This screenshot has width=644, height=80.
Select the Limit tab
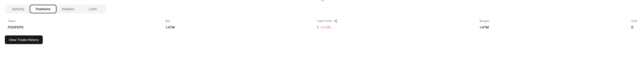(93, 9)
